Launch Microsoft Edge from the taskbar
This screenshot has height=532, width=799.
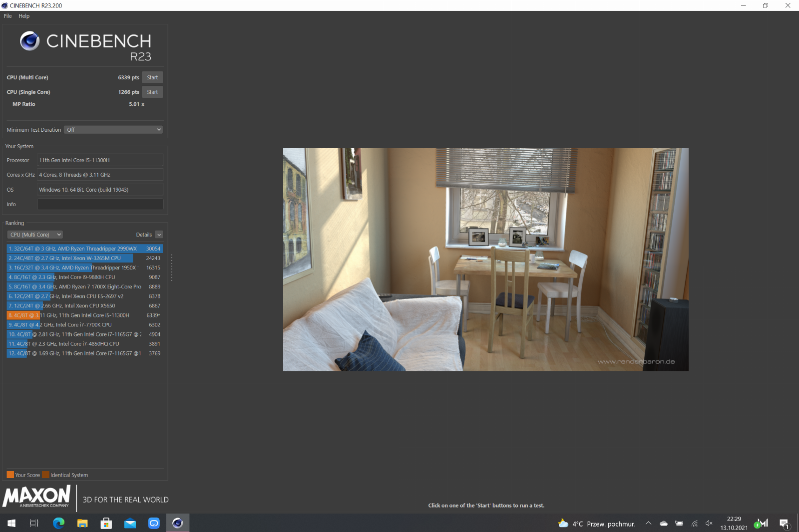[58, 523]
